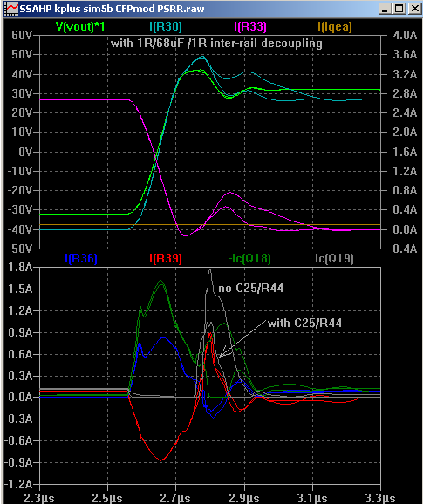423x504 pixels.
Task: Click the V(vout)*1 trace label
Action: pyautogui.click(x=80, y=26)
